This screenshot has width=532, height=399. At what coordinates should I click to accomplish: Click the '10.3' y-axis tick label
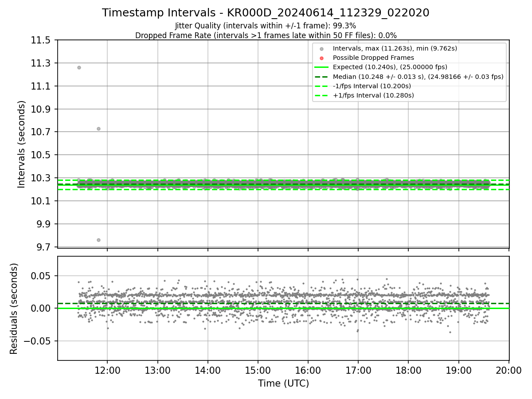42,178
